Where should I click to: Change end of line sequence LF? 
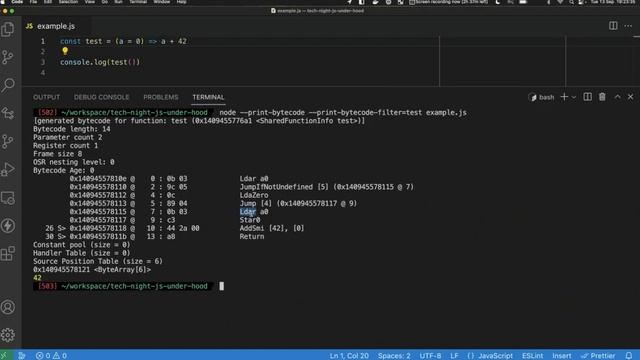point(454,356)
